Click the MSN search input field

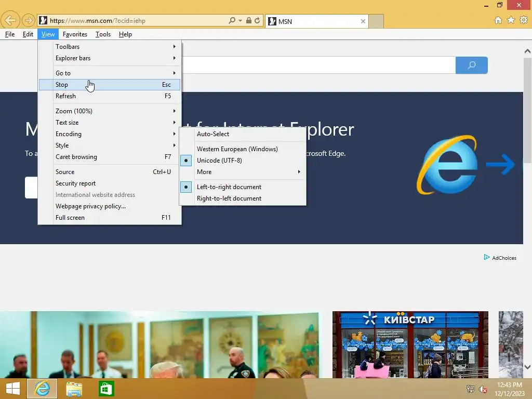(x=318, y=65)
